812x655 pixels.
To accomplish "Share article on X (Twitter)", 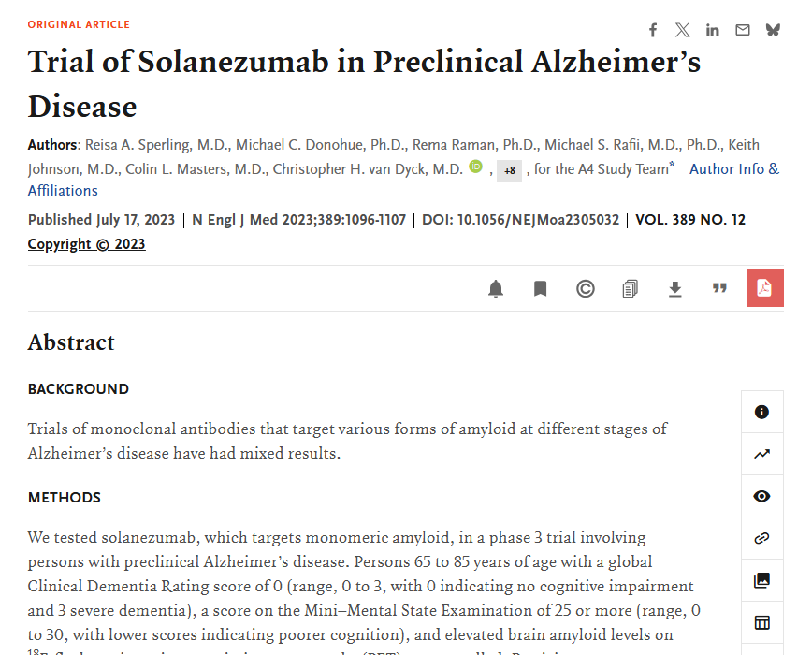I will point(683,30).
